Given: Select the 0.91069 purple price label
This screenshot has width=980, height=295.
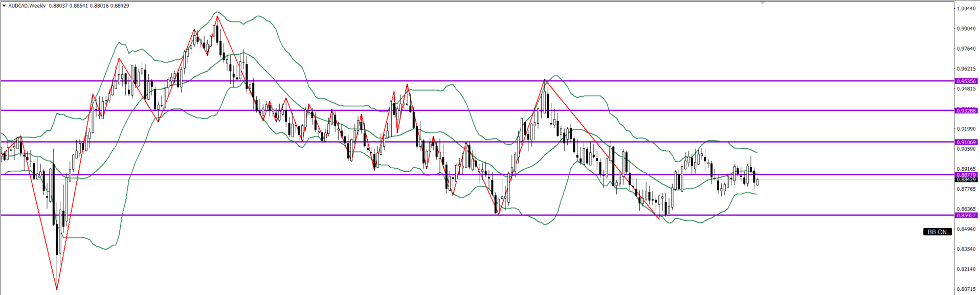Looking at the screenshot, I should pyautogui.click(x=966, y=143).
